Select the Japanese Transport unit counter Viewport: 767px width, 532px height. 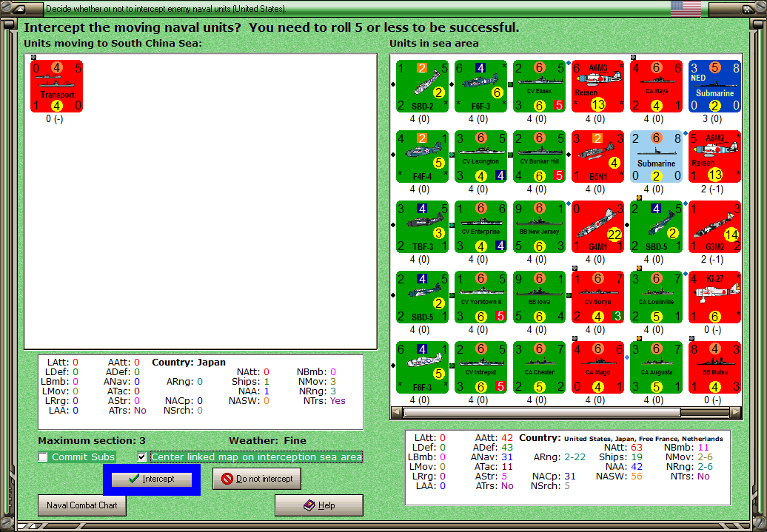tap(57, 86)
